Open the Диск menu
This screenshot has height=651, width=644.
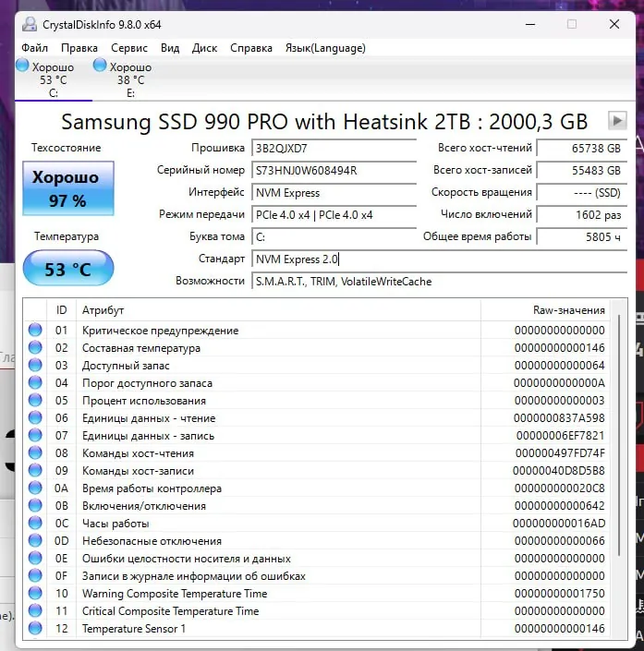(204, 48)
